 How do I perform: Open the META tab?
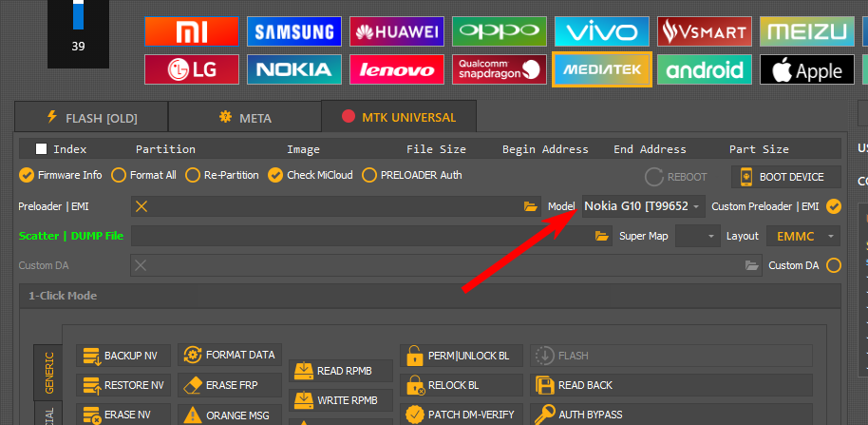pyautogui.click(x=245, y=118)
